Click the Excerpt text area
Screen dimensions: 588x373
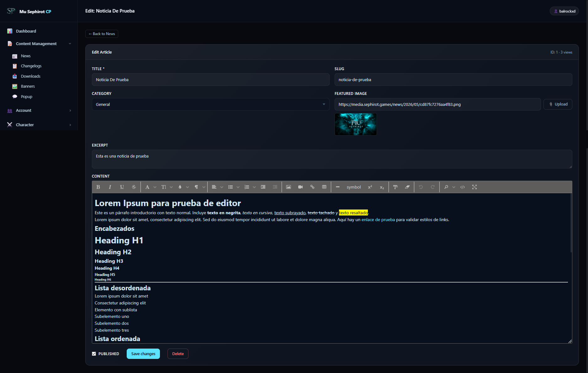(x=332, y=159)
